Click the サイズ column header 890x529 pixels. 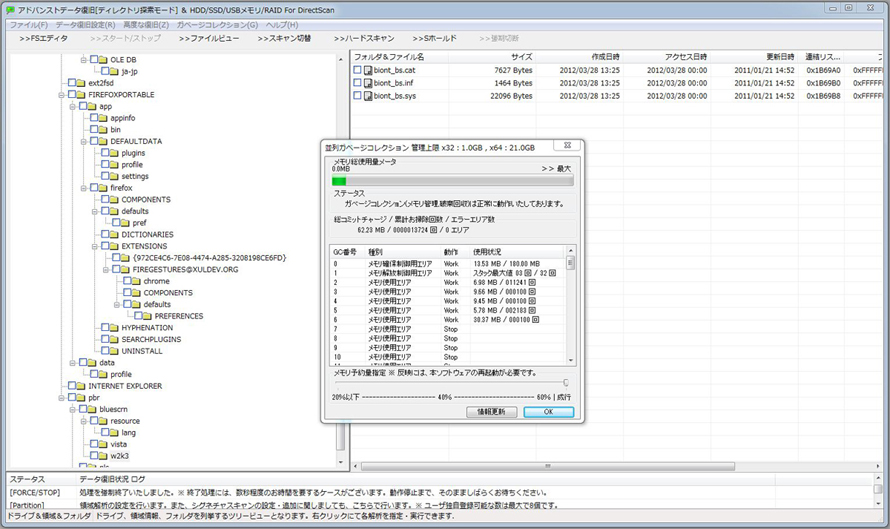(492, 57)
